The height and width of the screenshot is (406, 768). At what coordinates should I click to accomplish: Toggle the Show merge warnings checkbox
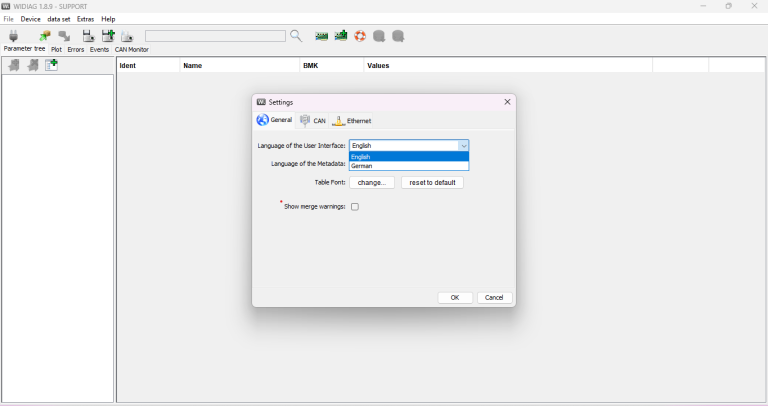point(355,207)
